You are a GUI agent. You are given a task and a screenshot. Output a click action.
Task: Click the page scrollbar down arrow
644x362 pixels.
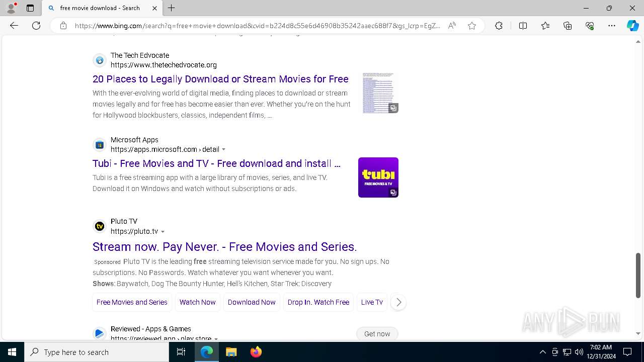(638, 333)
